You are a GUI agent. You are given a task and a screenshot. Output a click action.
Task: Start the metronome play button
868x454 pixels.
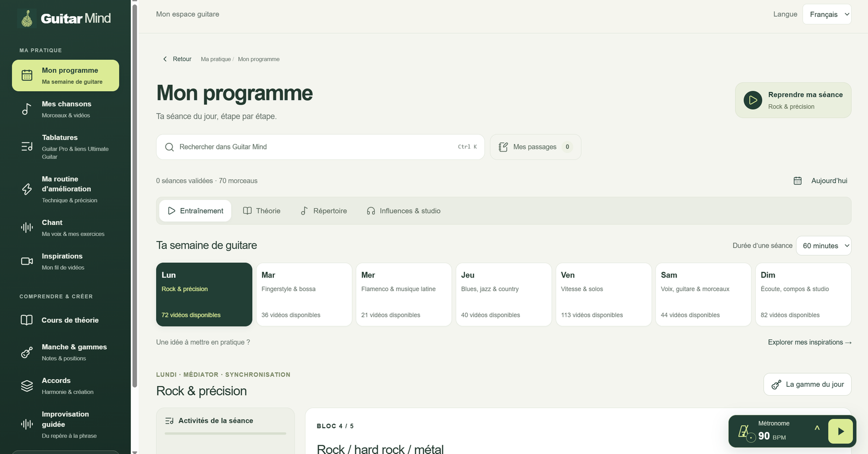coord(840,432)
